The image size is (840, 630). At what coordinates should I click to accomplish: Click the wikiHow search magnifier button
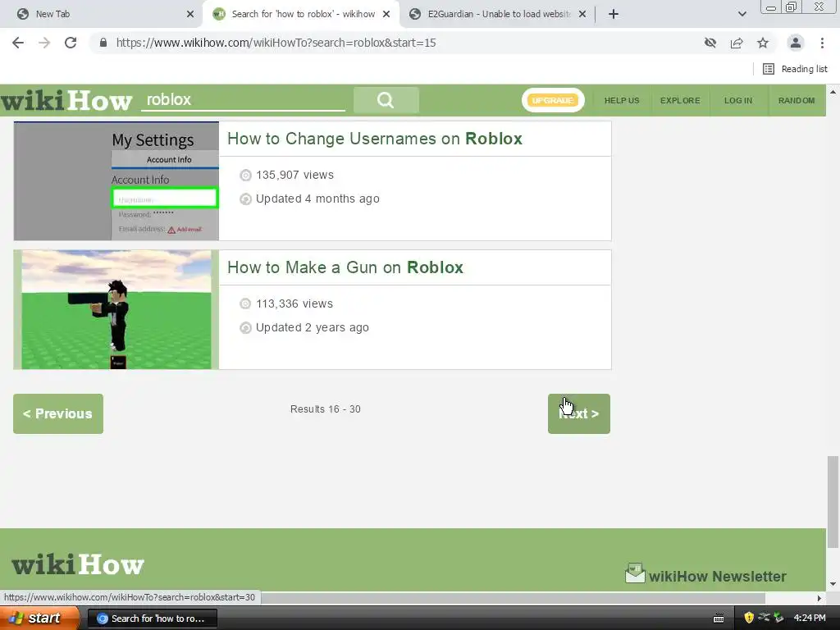pos(386,99)
